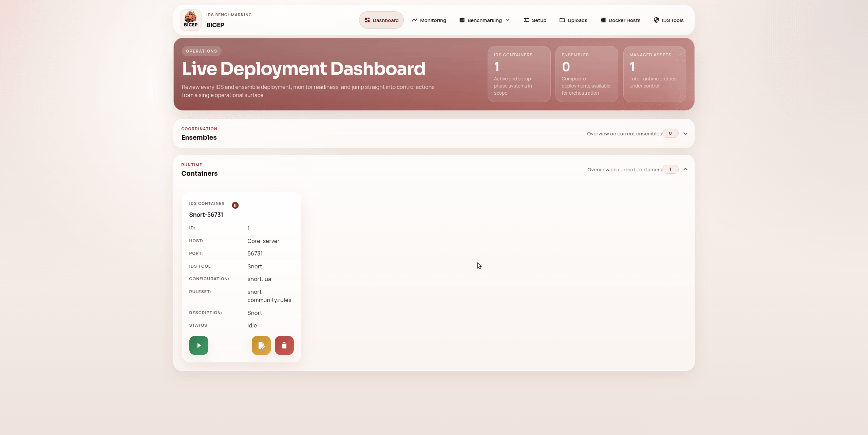The image size is (868, 435).
Task: Expand the Ensembles section chevron
Action: coord(685,133)
